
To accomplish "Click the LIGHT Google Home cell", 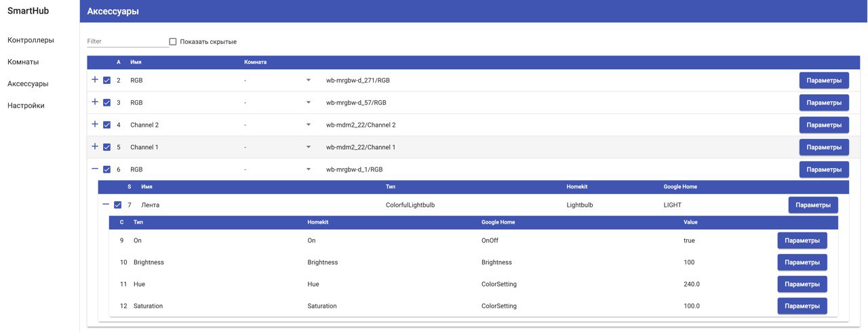I will point(672,205).
